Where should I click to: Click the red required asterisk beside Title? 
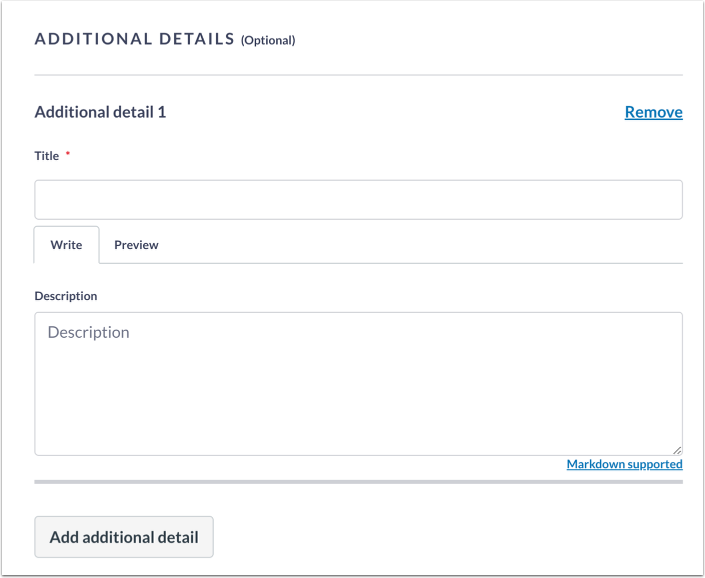(x=68, y=155)
